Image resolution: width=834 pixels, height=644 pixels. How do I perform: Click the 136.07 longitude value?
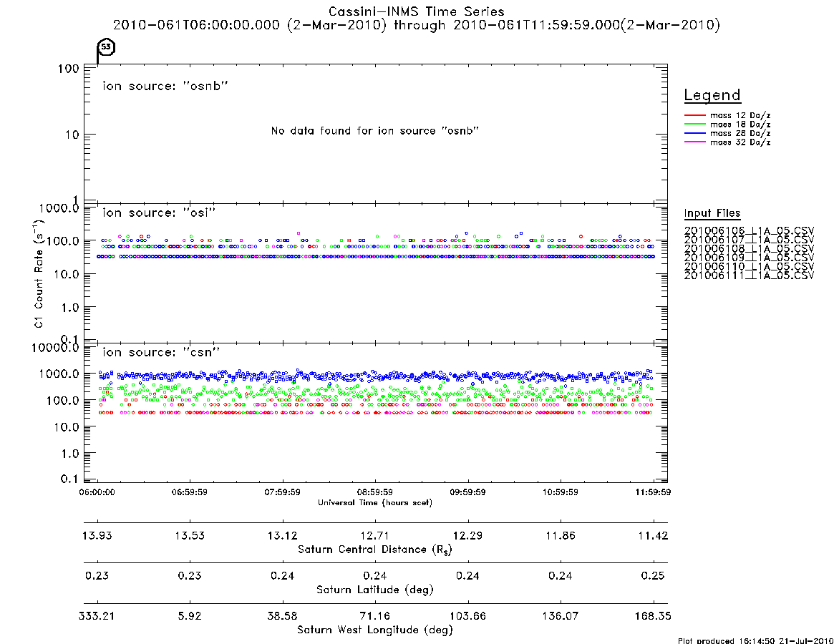560,616
